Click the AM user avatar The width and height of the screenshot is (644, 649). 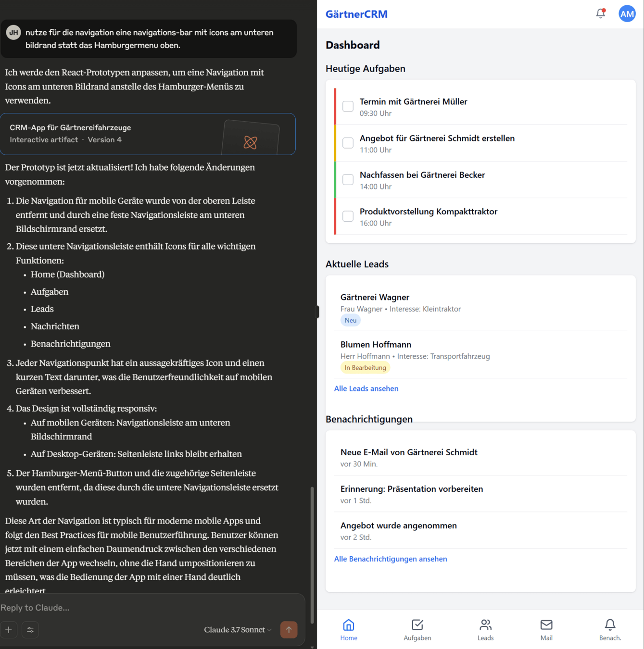(x=627, y=14)
